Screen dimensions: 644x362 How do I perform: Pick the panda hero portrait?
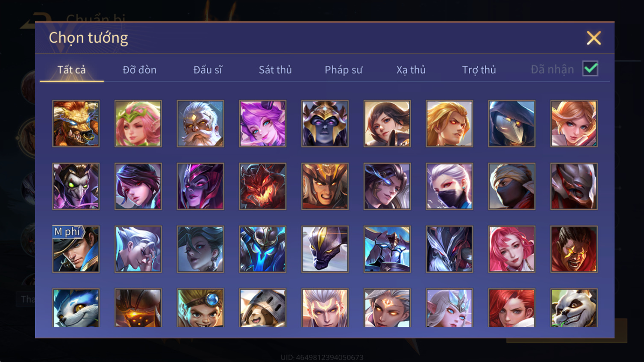coord(574,308)
